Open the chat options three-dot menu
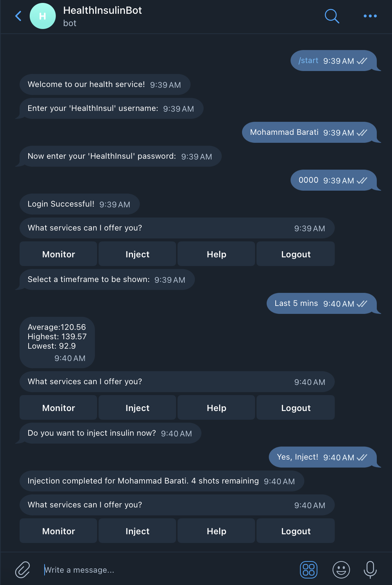 [370, 16]
